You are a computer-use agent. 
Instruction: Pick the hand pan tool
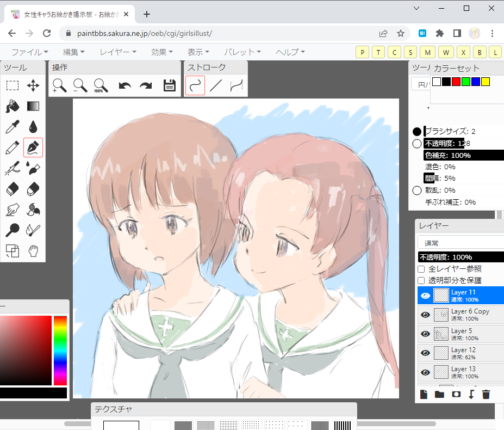point(33,251)
